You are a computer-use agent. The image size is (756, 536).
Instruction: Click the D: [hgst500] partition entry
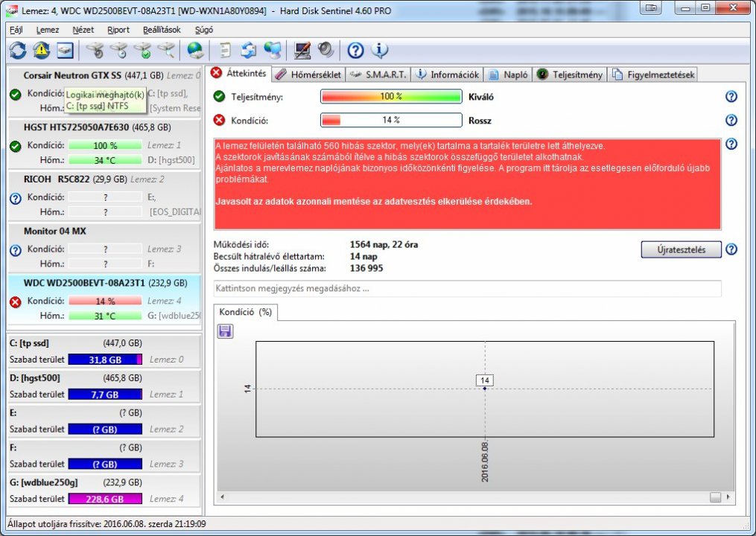[x=104, y=386]
